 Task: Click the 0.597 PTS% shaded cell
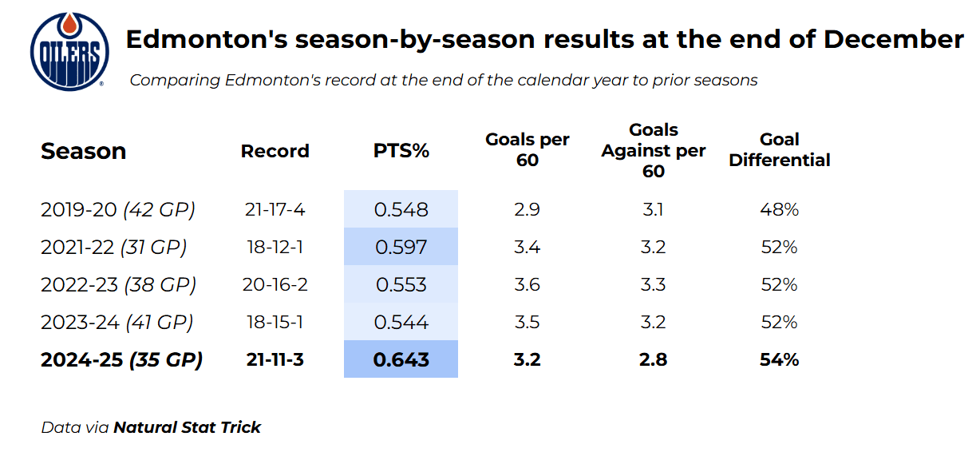coord(401,248)
